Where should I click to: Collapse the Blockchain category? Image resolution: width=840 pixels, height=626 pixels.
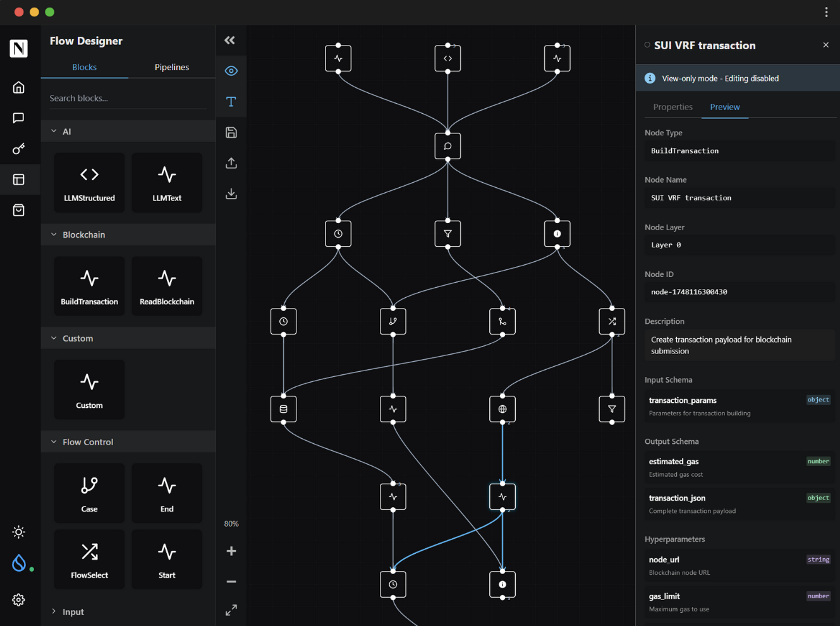click(128, 235)
